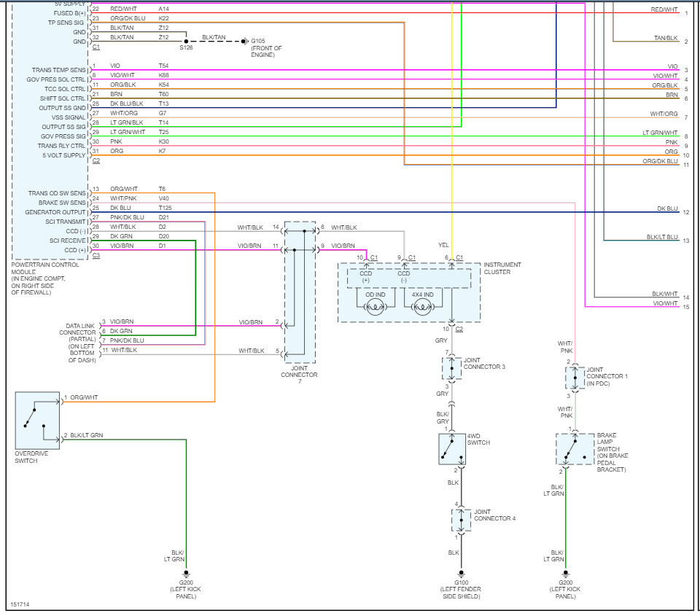Viewport: 700px width, 616px height.
Task: Click pin 7 PNK/DK BLU on Data Link Connector
Action: 122,340
